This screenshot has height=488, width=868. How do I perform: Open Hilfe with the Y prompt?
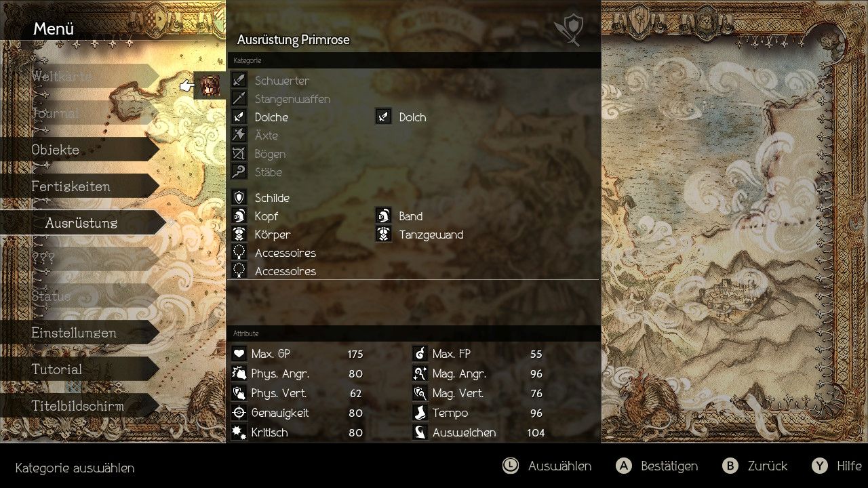pos(837,466)
